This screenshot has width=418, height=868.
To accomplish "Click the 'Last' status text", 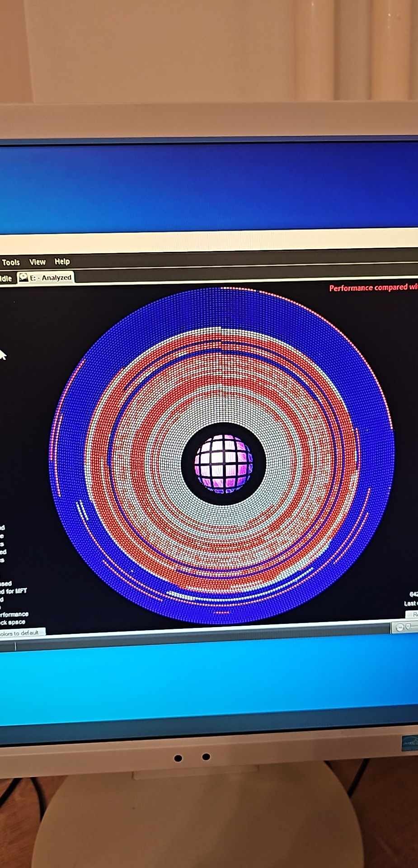I will point(410,604).
